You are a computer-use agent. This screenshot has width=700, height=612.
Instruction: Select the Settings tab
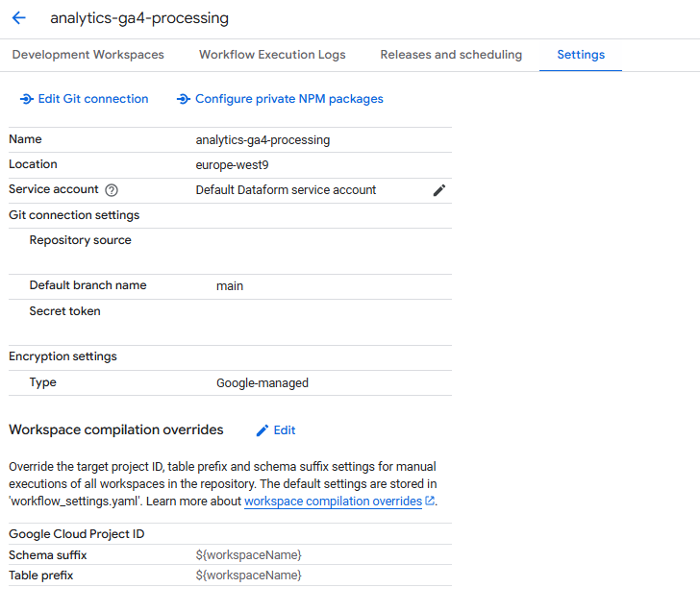click(581, 55)
